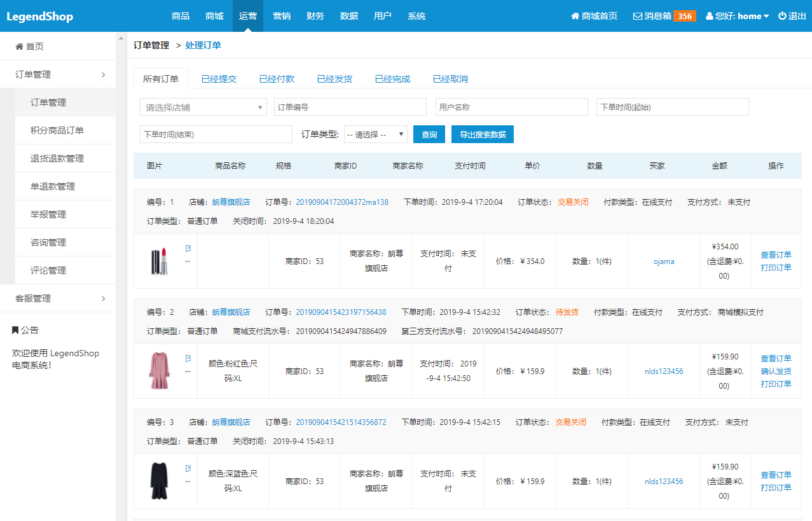Click 查看订单 for order 1

[x=776, y=254]
